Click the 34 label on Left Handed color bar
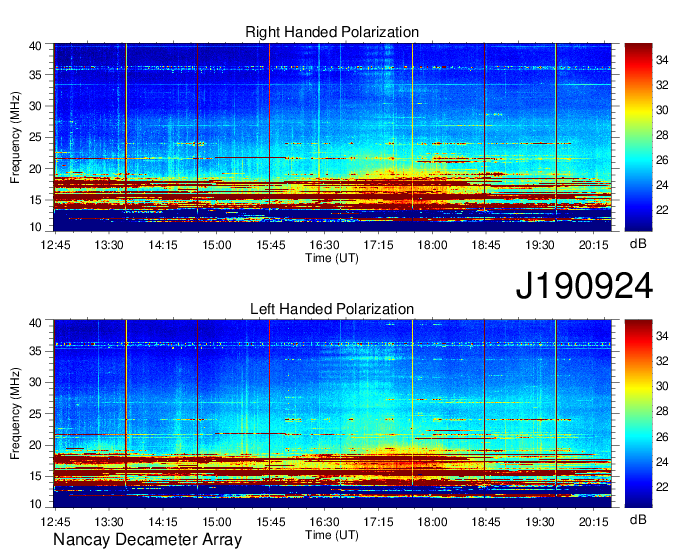Image resolution: width=680 pixels, height=552 pixels. click(x=662, y=336)
